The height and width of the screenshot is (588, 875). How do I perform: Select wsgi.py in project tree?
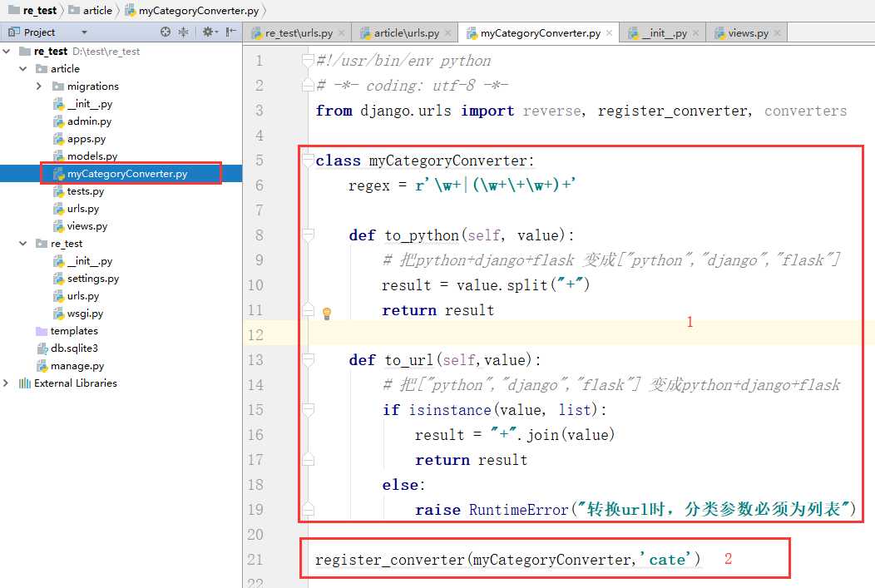[78, 314]
